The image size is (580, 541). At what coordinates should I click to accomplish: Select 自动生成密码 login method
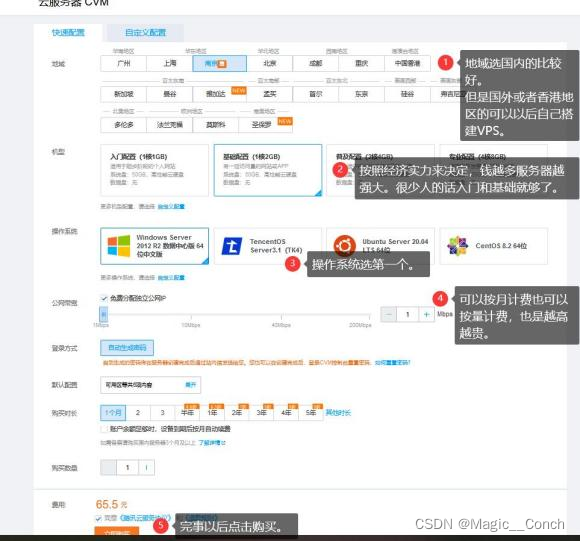point(127,348)
